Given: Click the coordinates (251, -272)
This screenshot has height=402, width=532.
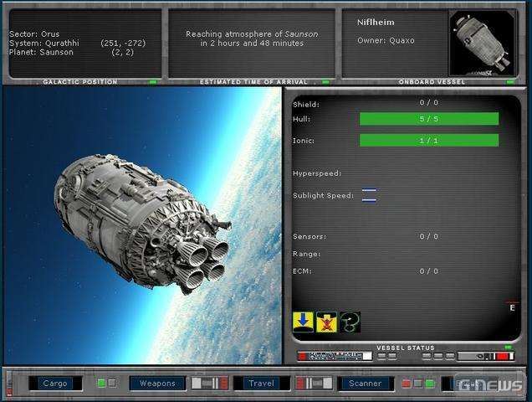Looking at the screenshot, I should 123,44.
